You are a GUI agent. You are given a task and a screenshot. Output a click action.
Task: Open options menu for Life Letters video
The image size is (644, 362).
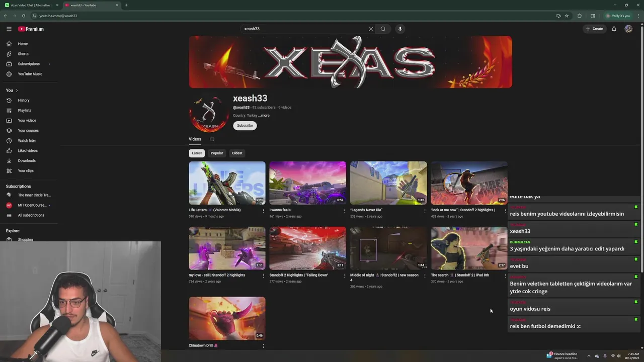click(x=263, y=211)
